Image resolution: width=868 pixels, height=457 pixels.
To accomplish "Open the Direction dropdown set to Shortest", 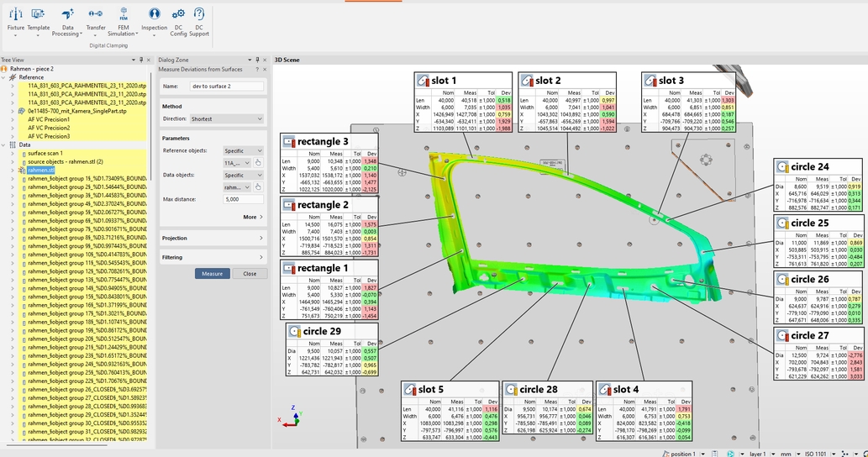I will (x=225, y=119).
